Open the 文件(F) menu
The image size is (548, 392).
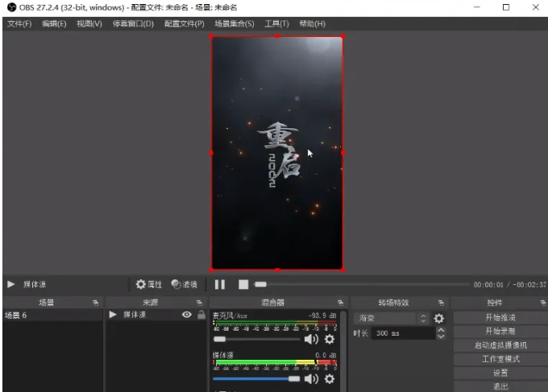[19, 23]
